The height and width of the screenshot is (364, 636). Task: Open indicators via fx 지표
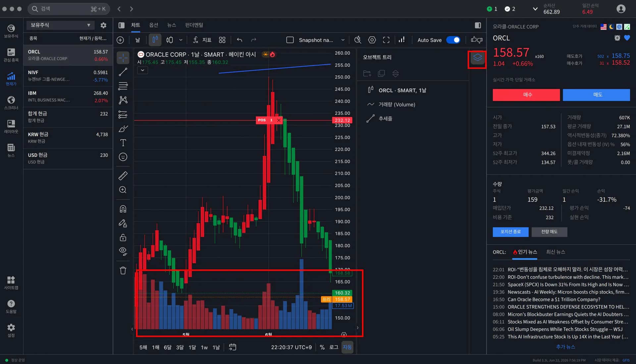pyautogui.click(x=202, y=40)
